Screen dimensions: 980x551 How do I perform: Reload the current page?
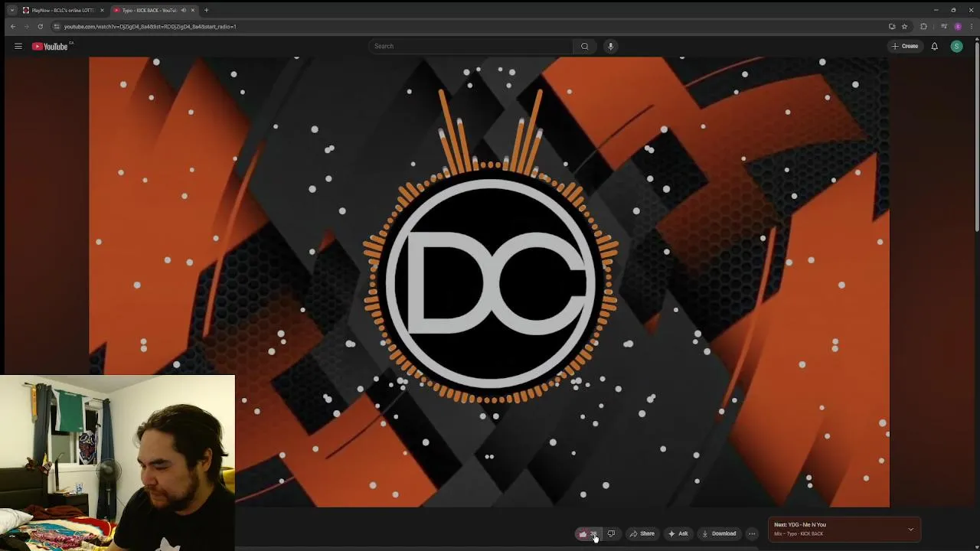41,26
